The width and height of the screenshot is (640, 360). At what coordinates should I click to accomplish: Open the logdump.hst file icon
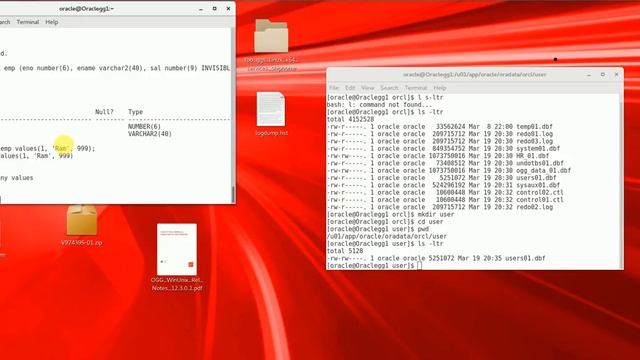coord(271,109)
